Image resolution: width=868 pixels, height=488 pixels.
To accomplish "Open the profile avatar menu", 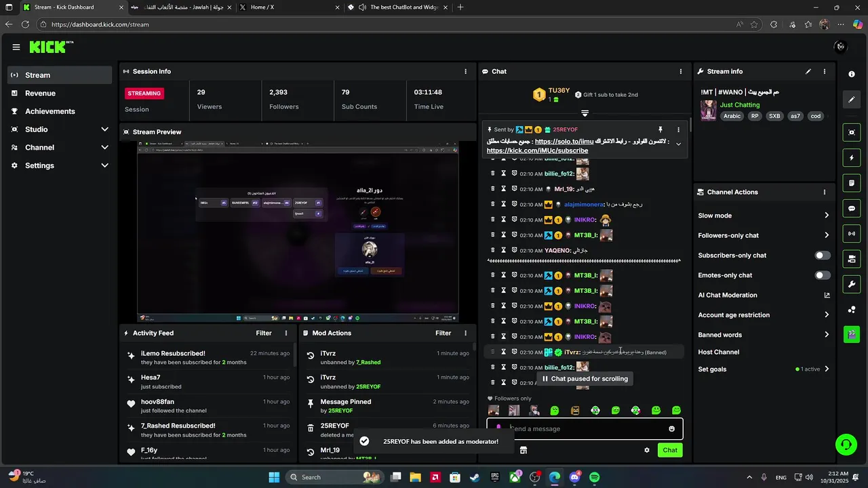I will [x=841, y=47].
